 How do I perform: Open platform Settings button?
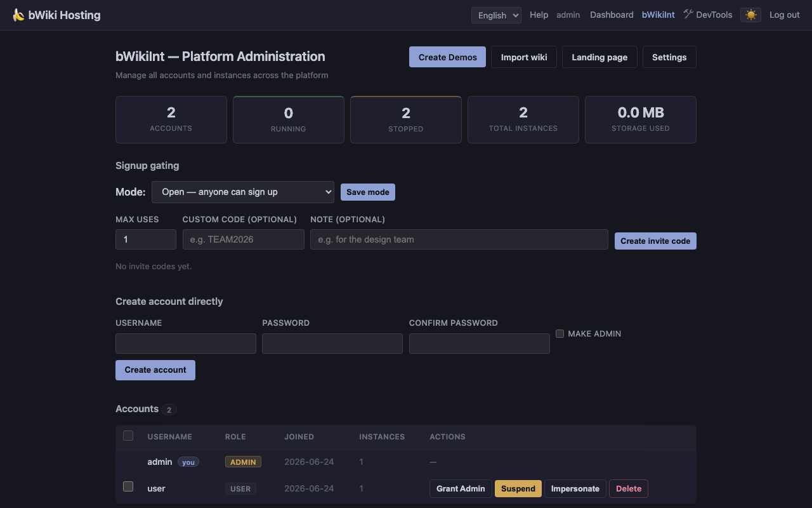(669, 57)
